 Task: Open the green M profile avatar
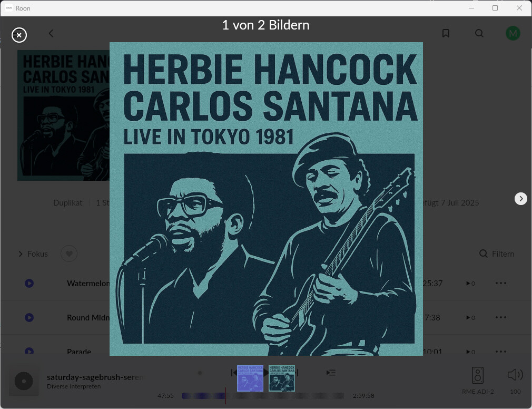[513, 33]
